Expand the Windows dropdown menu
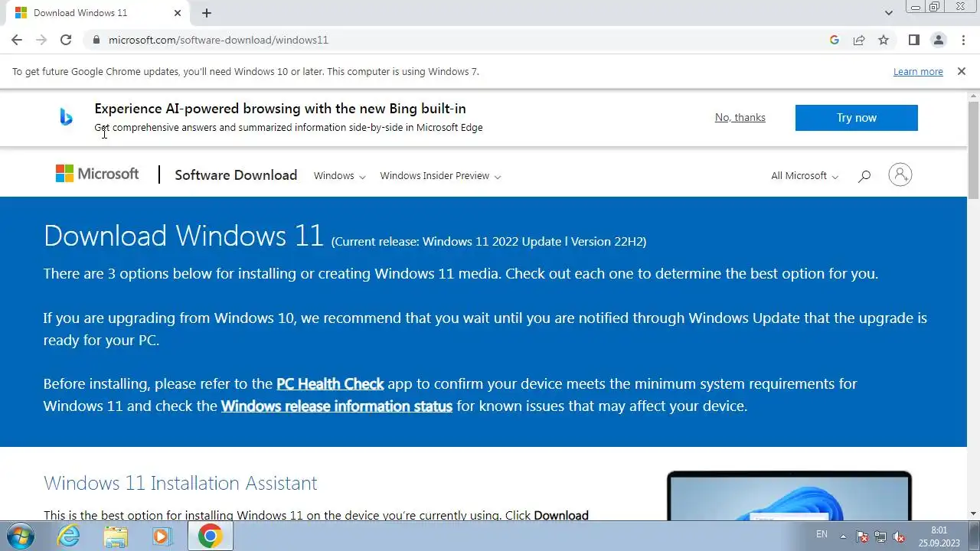 click(x=339, y=176)
